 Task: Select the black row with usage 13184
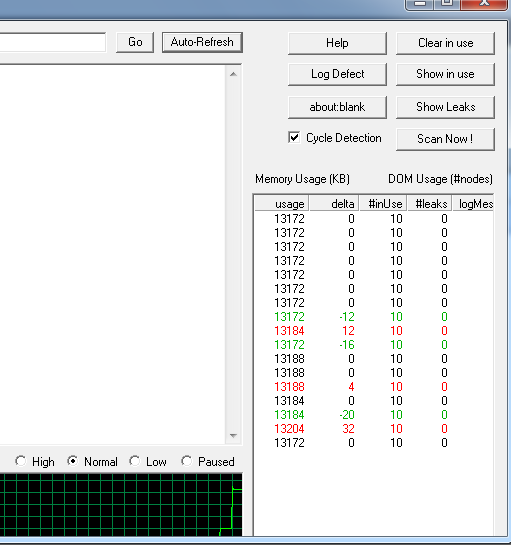[x=374, y=401]
